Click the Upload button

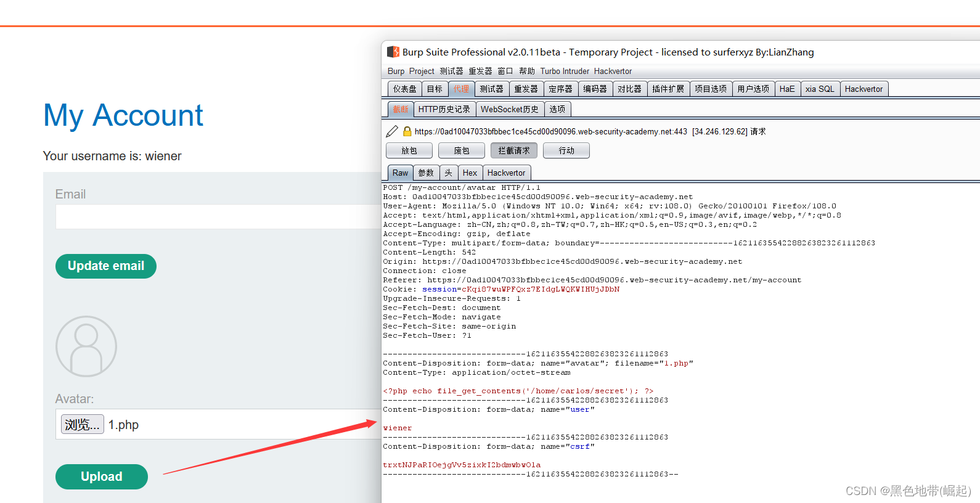[x=102, y=476]
